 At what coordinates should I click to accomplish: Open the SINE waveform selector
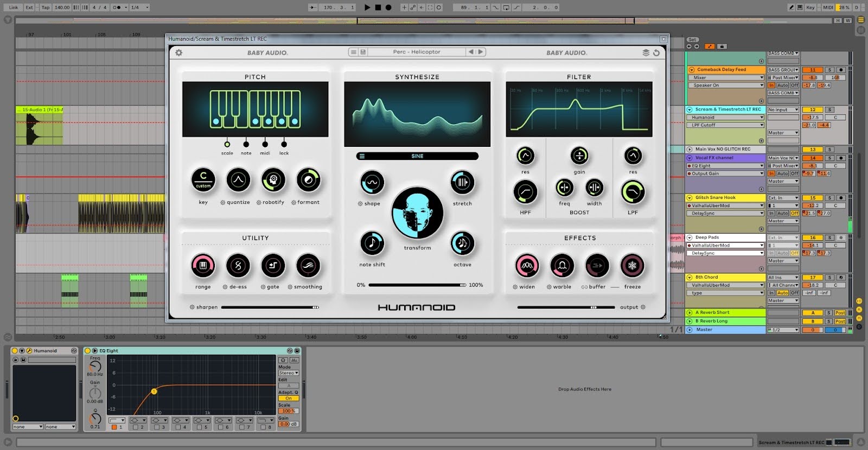[x=417, y=156]
